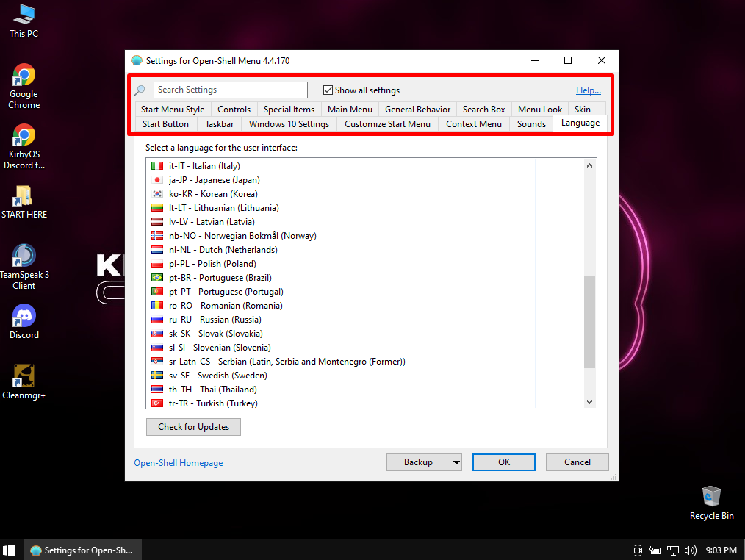This screenshot has width=745, height=560.
Task: Click the Search Settings input field
Action: [231, 90]
